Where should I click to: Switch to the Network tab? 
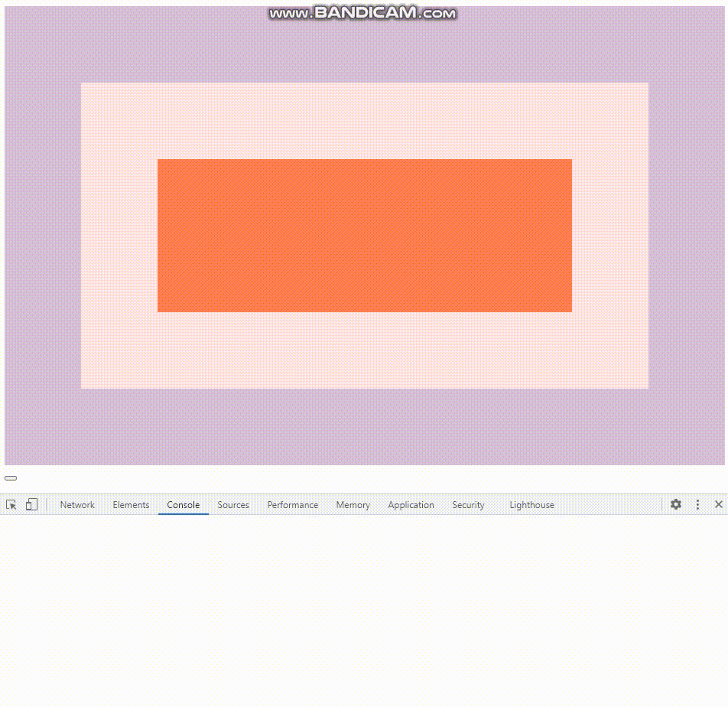pos(76,505)
